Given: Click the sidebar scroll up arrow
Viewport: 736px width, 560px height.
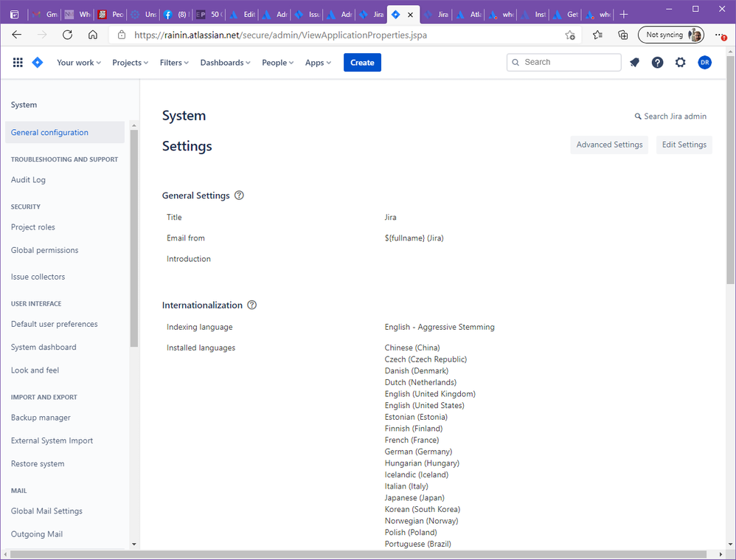Looking at the screenshot, I should [x=133, y=125].
